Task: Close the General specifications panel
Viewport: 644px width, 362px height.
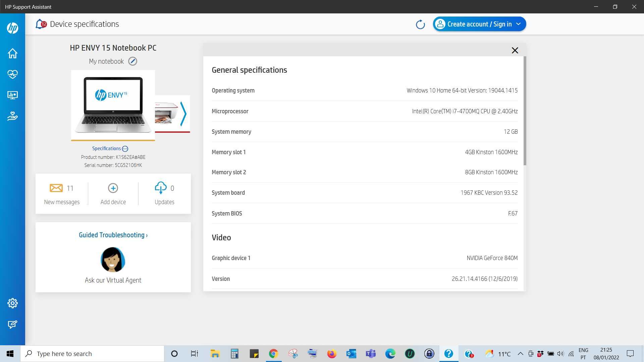Action: pyautogui.click(x=515, y=50)
